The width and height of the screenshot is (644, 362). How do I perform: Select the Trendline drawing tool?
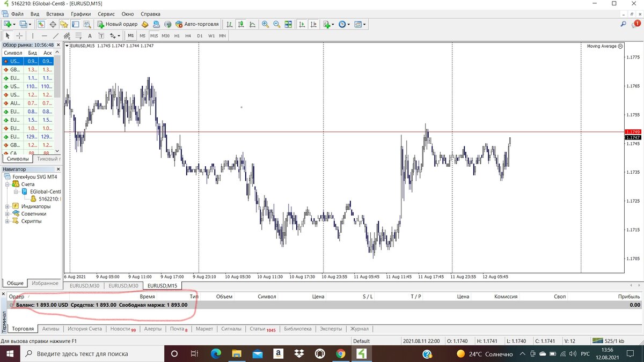(x=56, y=36)
